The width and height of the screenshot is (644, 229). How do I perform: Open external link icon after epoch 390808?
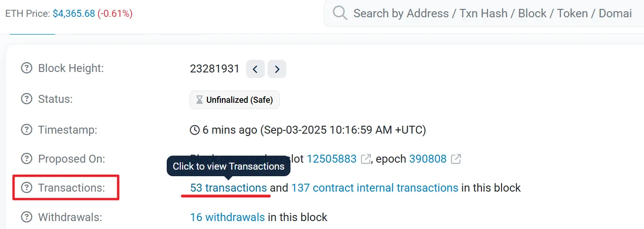pos(456,159)
